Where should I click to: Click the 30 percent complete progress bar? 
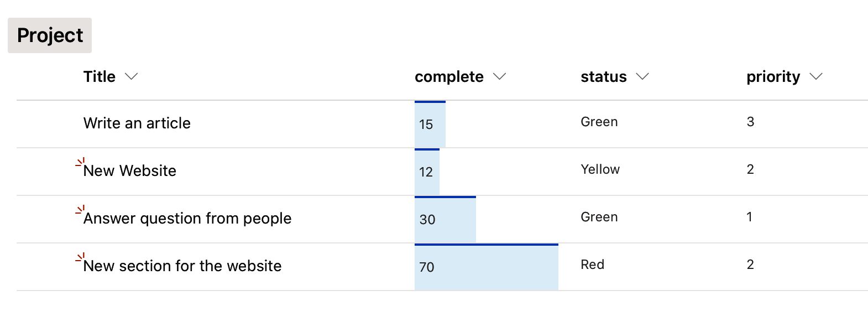point(445,220)
